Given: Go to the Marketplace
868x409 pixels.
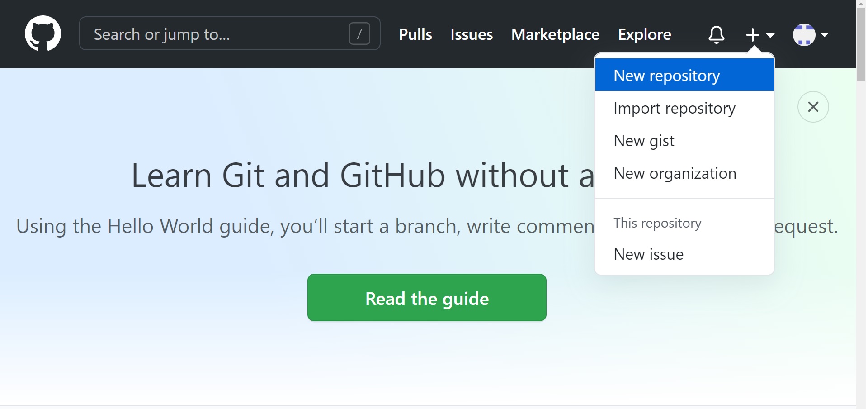Looking at the screenshot, I should click(555, 34).
